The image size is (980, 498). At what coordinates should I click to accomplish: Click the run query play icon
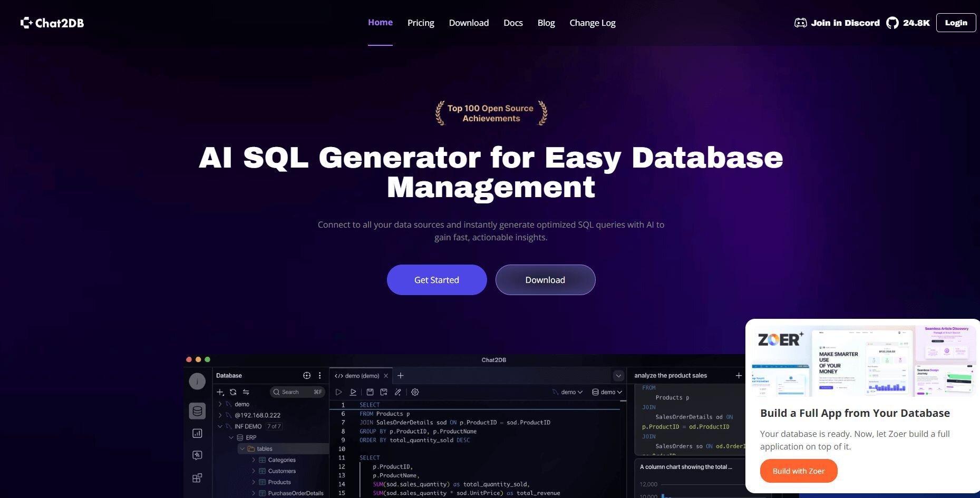pos(338,392)
